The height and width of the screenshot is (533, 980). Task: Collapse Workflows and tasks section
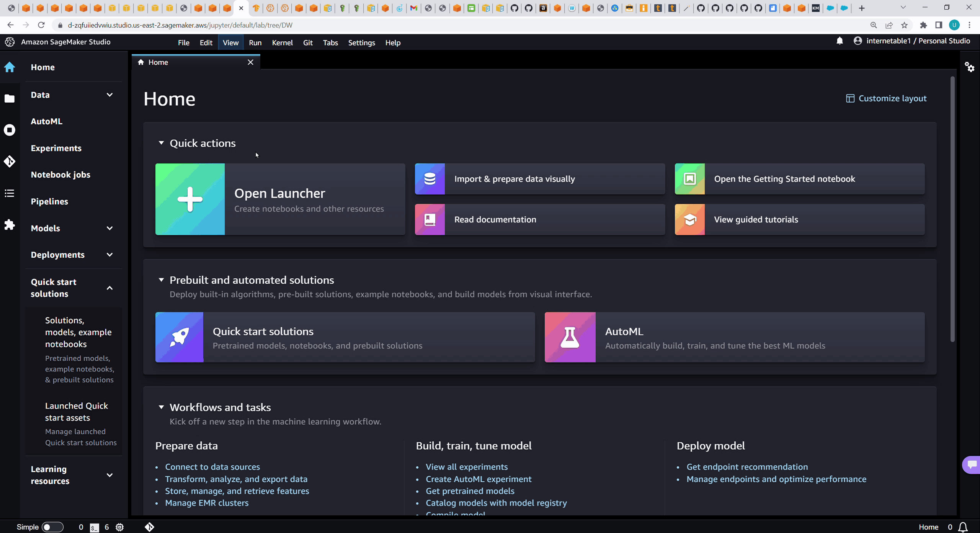(161, 407)
